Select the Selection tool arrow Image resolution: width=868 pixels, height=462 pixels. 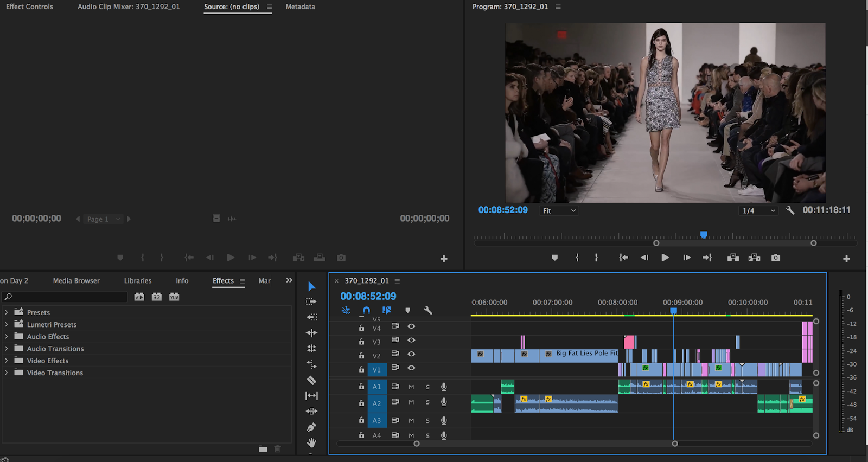click(x=311, y=286)
